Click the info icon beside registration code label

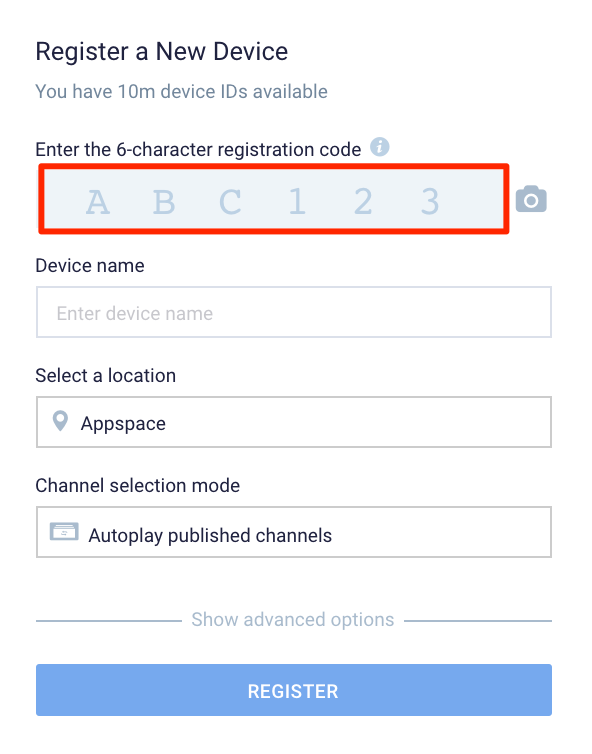379,147
